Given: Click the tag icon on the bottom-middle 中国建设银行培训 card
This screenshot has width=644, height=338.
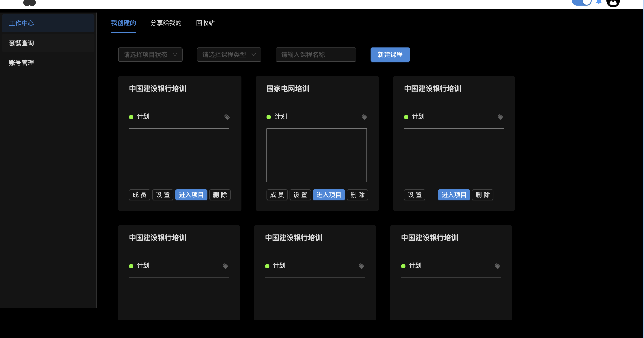Looking at the screenshot, I should (361, 266).
